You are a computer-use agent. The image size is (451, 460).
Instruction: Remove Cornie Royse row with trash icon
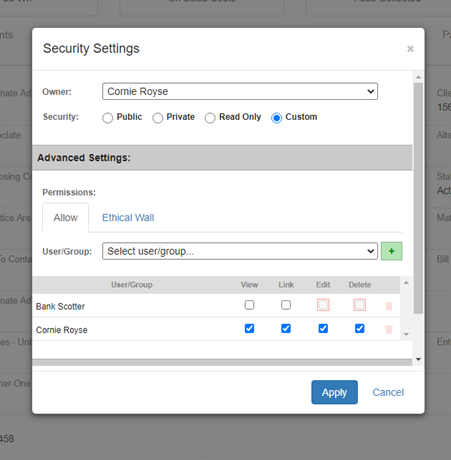(389, 329)
